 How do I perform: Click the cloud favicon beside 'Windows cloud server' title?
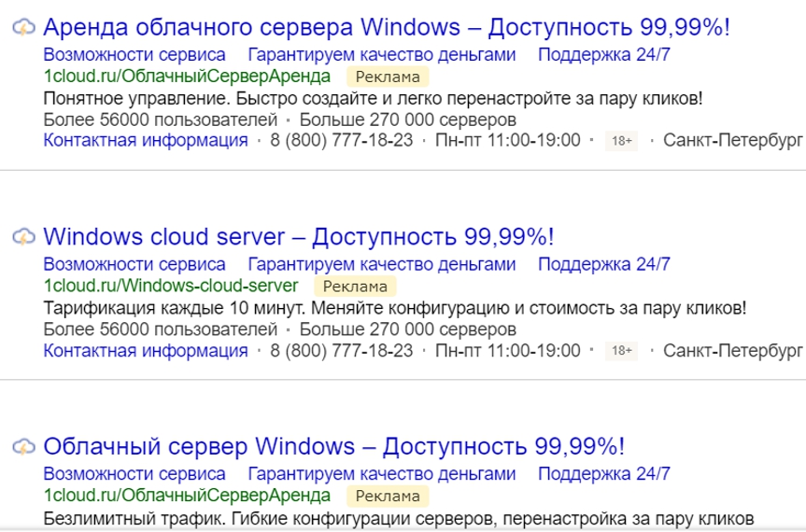tap(24, 237)
